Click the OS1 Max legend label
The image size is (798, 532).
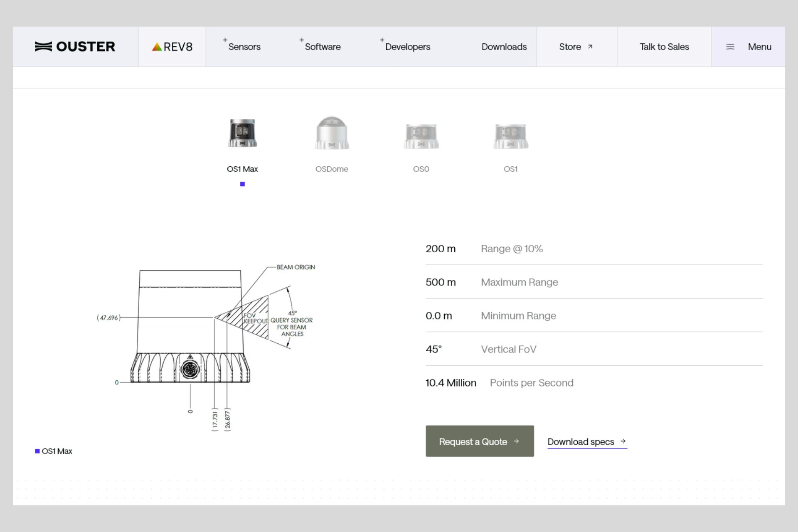click(57, 451)
